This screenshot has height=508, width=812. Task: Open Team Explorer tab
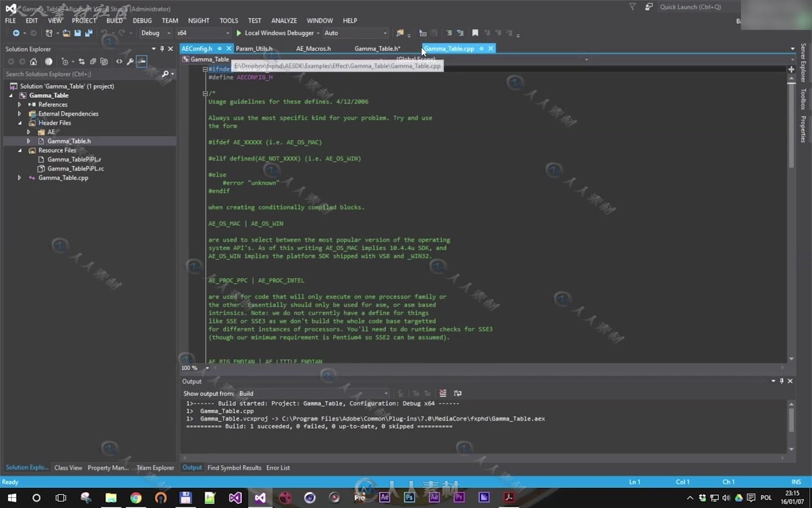coord(155,468)
